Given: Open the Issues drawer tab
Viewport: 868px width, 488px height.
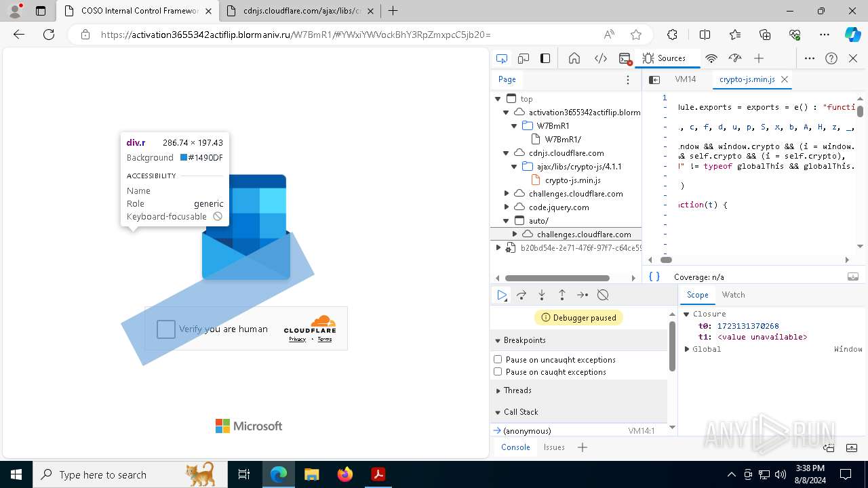Looking at the screenshot, I should [554, 447].
